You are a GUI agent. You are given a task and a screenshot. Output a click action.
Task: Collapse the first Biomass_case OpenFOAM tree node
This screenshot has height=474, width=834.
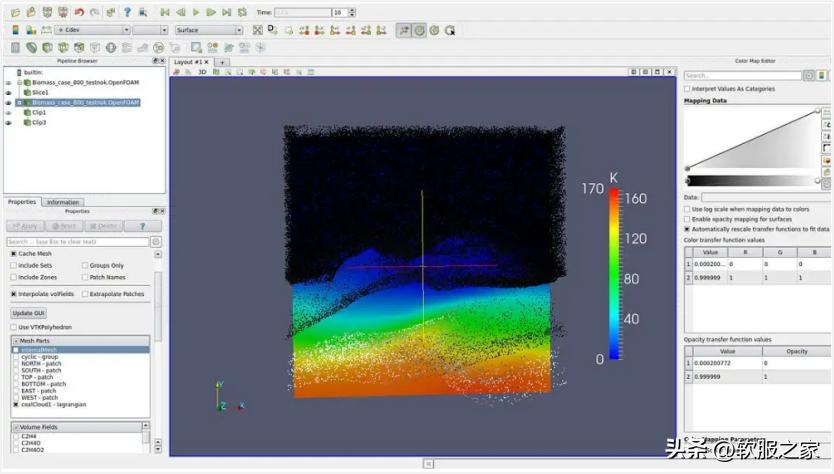pyautogui.click(x=20, y=82)
